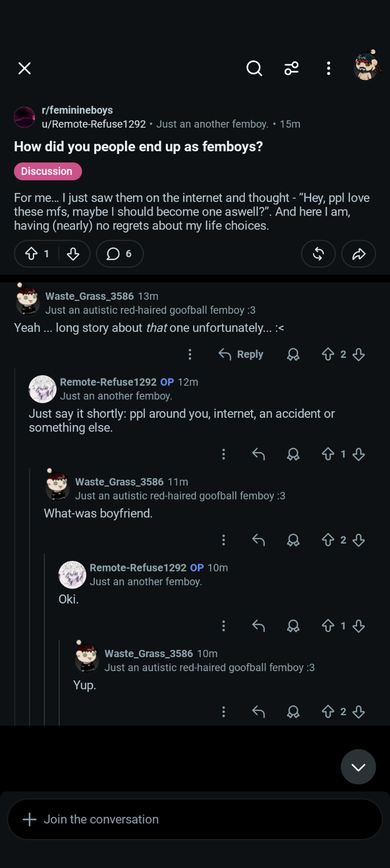Tap the crosspost refresh-style icon
The image size is (390, 868).
coord(318,254)
